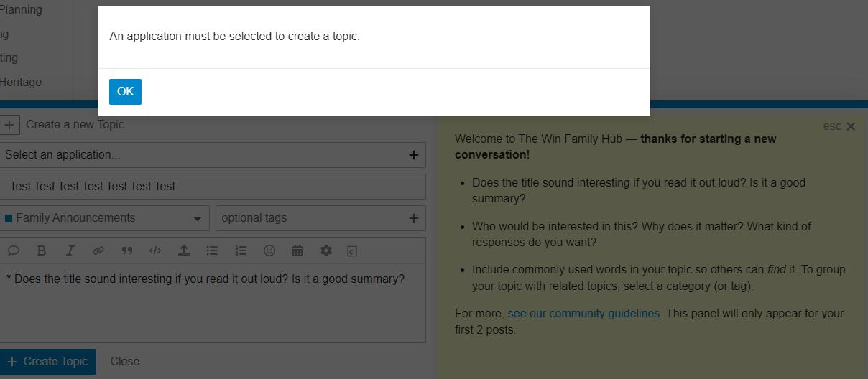Click the Create Topic button
Viewport: 868px width, 379px height.
(47, 362)
